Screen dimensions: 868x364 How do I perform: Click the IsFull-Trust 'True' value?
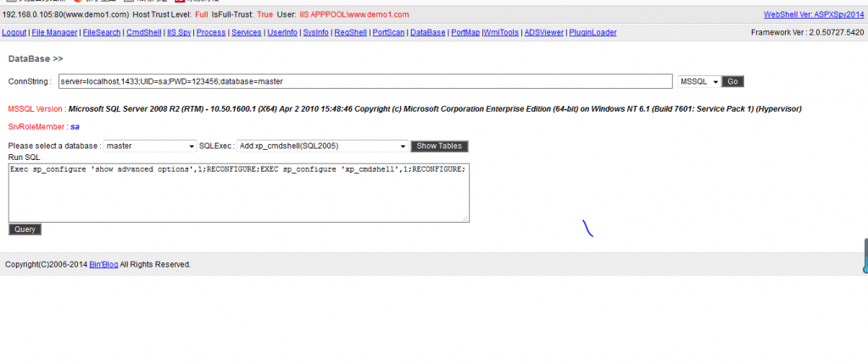(265, 14)
